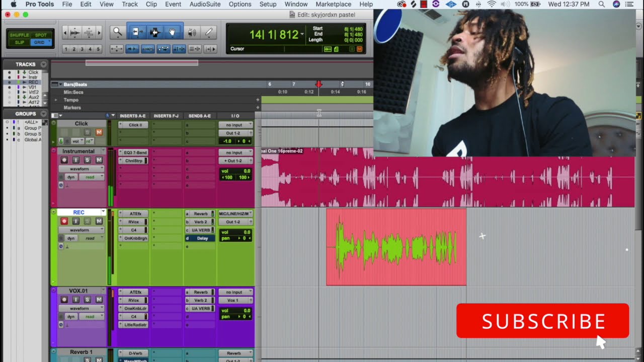Viewport: 644px width, 362px height.
Task: Disable record on the REC track
Action: click(x=64, y=221)
